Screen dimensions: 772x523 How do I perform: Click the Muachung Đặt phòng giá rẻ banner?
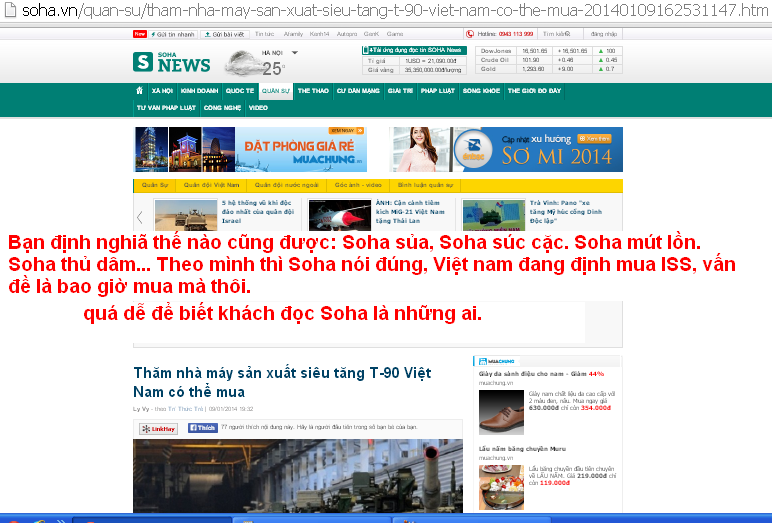click(250, 149)
